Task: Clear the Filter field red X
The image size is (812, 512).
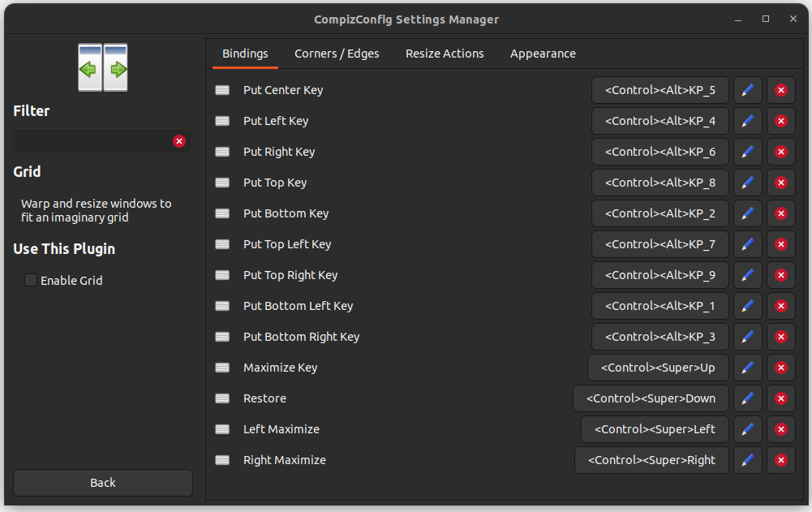Action: pos(179,141)
